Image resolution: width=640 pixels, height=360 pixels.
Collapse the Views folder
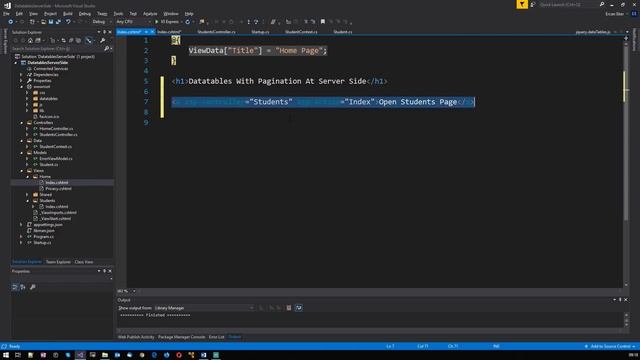pyautogui.click(x=22, y=171)
